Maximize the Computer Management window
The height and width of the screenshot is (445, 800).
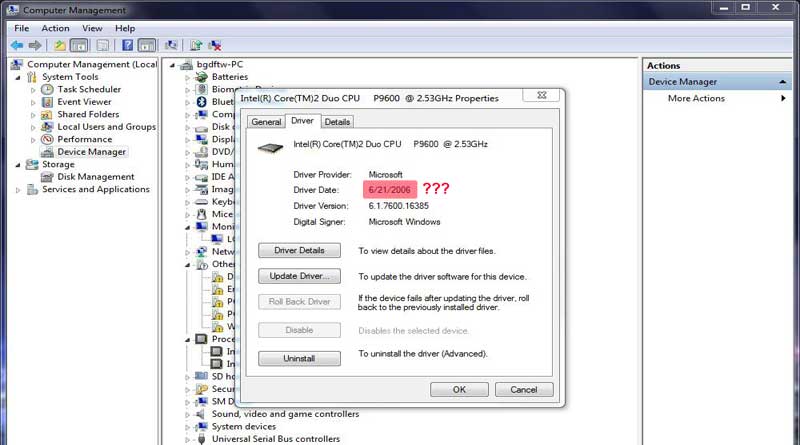tap(745, 7)
